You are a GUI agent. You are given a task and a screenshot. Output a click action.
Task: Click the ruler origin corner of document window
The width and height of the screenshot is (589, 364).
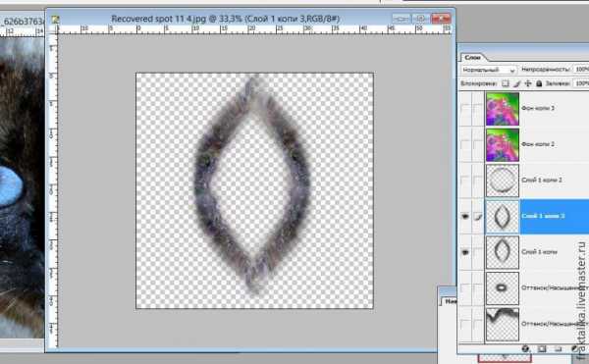pos(53,29)
